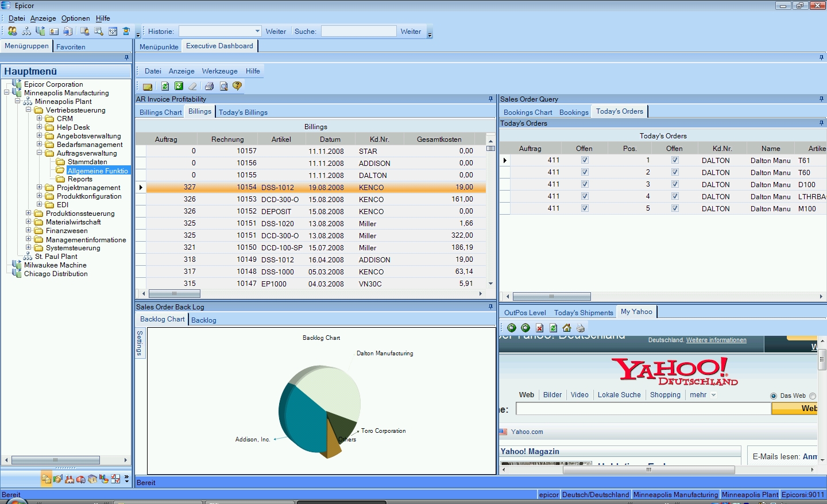Screen dimensions: 827x504
Task: Expand the Produktionssteuerung folder node
Action: tap(29, 214)
